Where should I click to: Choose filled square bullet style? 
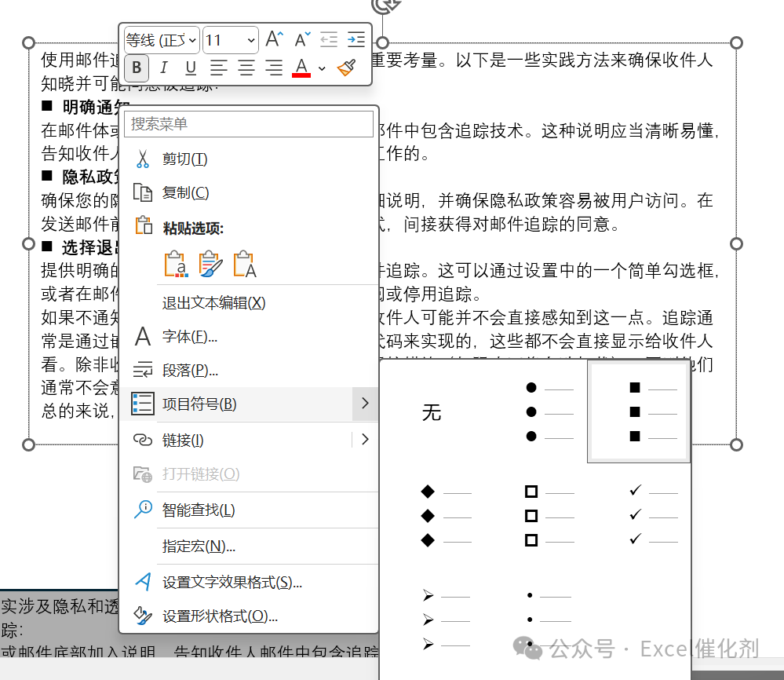tap(639, 412)
